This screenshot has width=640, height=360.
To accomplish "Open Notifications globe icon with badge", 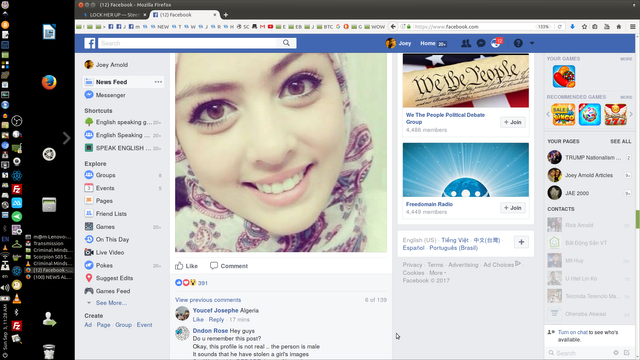I will pyautogui.click(x=496, y=43).
